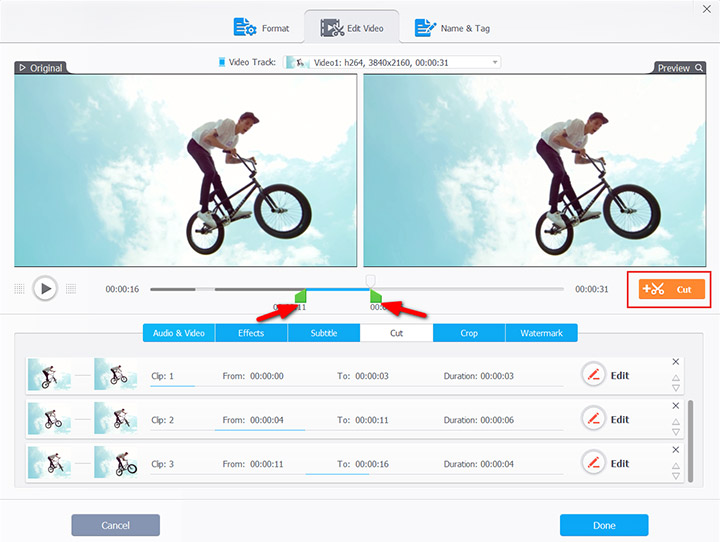
Task: Close the edit dialog window
Action: click(707, 9)
